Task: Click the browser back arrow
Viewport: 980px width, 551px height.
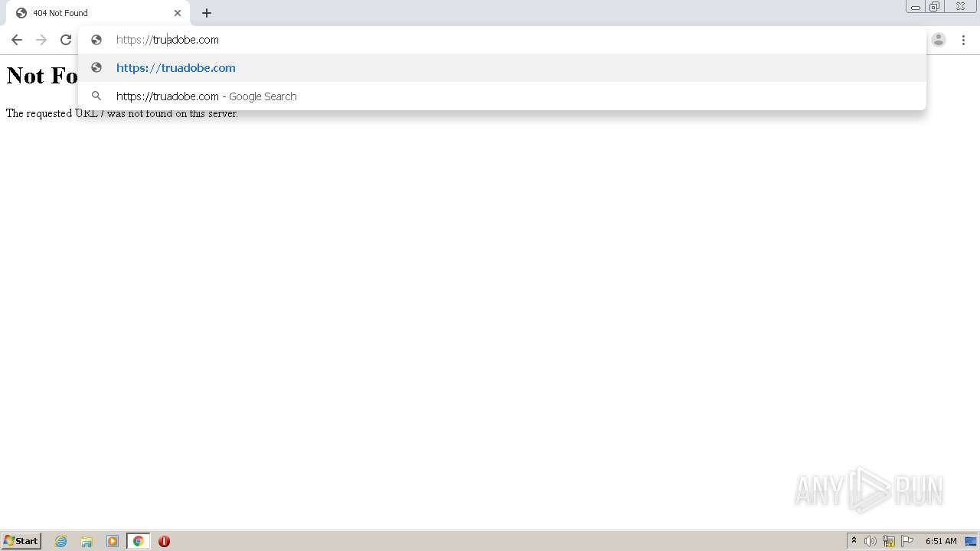Action: [x=17, y=40]
